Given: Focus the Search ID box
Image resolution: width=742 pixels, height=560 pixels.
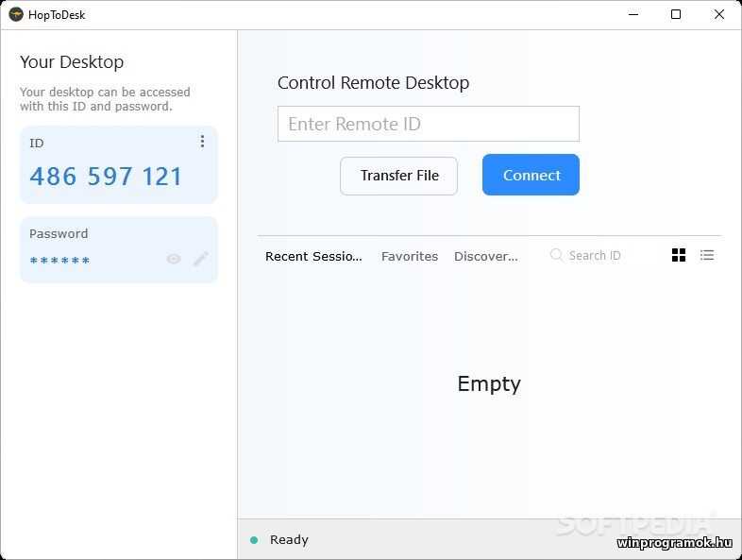Looking at the screenshot, I should pos(604,255).
